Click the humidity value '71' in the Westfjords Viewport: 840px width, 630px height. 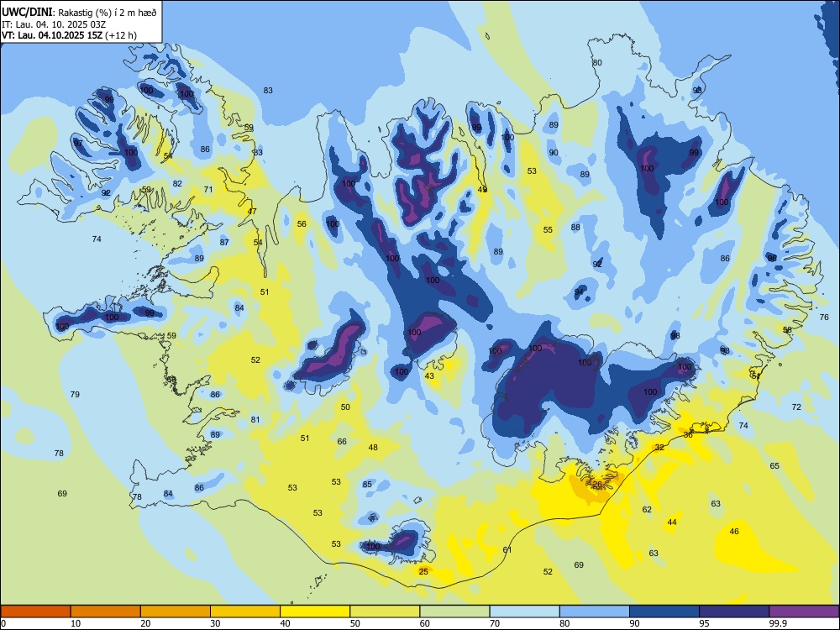[207, 189]
